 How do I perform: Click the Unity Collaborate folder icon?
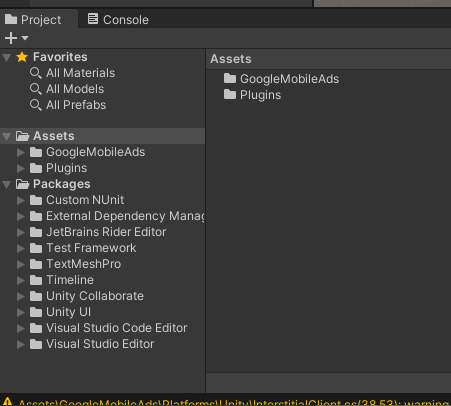(x=36, y=296)
